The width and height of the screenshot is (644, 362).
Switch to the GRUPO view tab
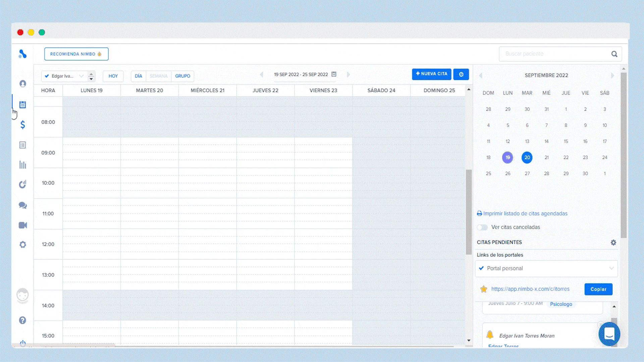182,76
